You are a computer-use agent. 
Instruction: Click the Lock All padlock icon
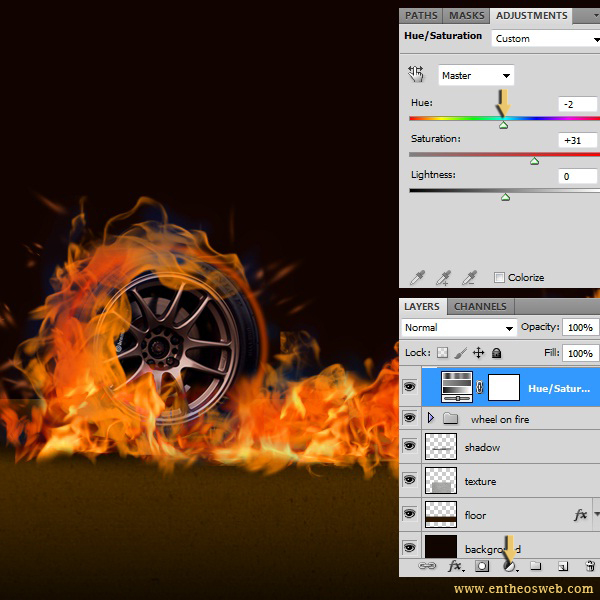tap(497, 353)
